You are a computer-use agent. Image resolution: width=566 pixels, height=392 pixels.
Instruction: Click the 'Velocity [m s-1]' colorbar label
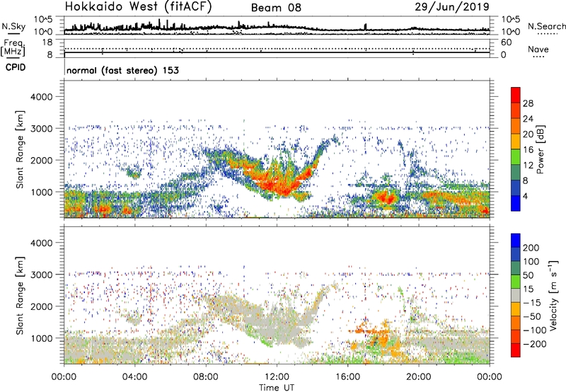point(553,295)
